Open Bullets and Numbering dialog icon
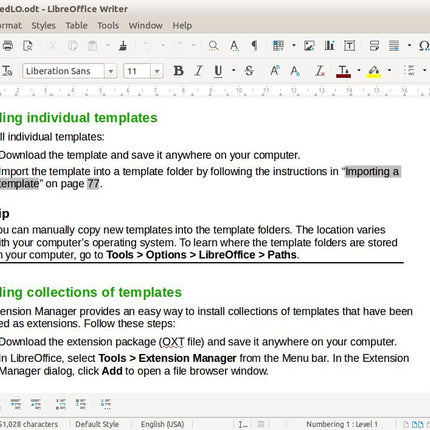 [106, 404]
